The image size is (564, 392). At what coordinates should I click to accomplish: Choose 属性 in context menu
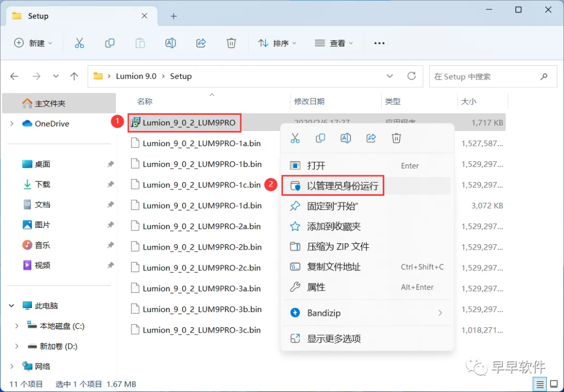367,288
